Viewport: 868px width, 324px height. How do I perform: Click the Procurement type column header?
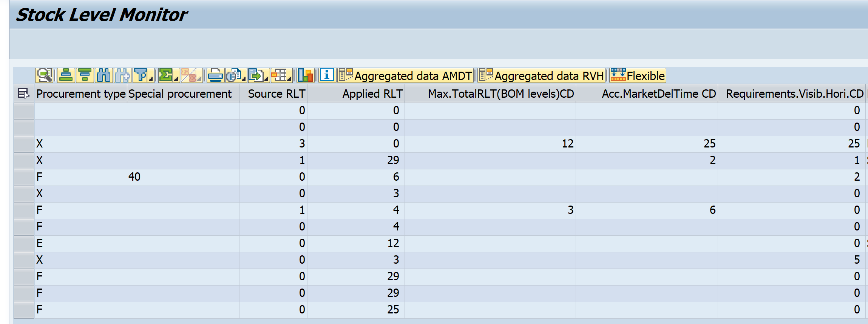81,94
